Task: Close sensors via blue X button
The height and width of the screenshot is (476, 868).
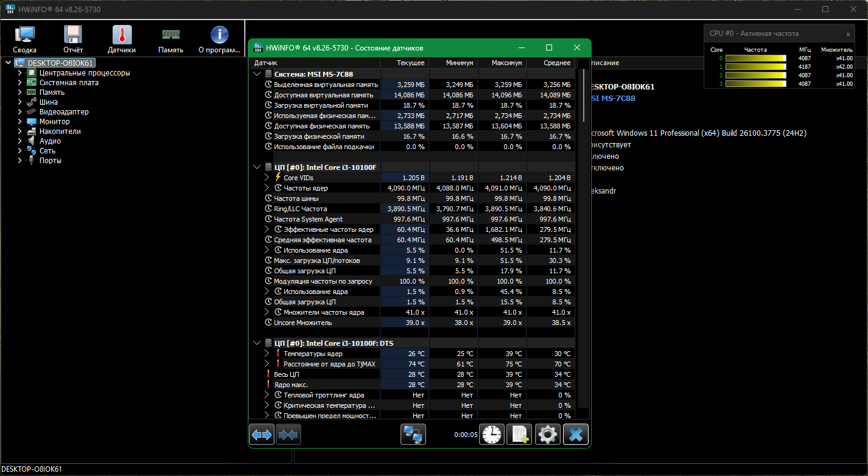Action: (x=576, y=435)
